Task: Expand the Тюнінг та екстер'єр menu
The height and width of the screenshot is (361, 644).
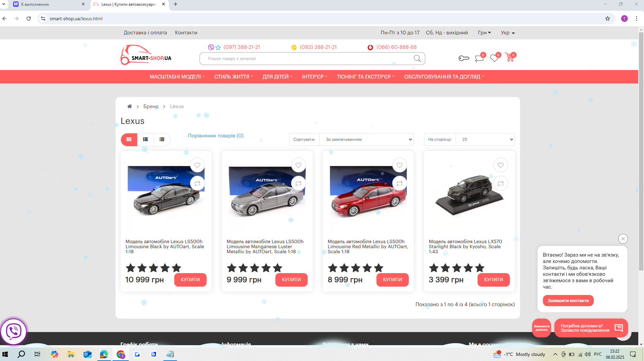Action: point(366,77)
